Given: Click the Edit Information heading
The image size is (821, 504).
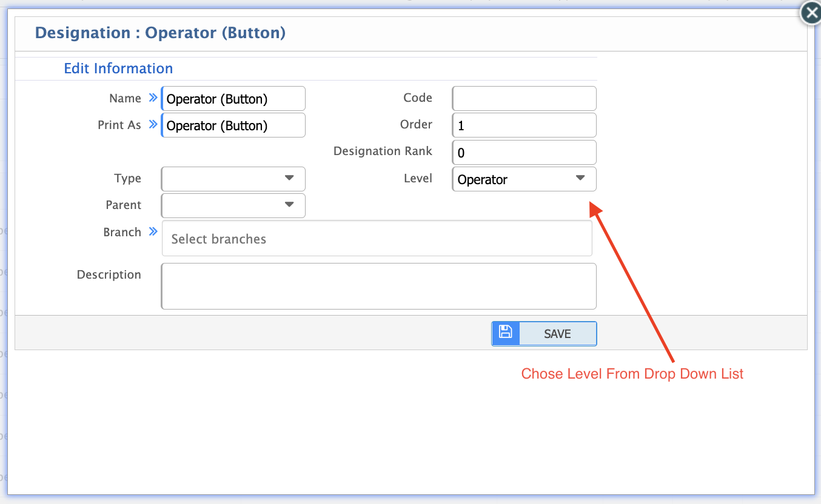Looking at the screenshot, I should tap(118, 68).
